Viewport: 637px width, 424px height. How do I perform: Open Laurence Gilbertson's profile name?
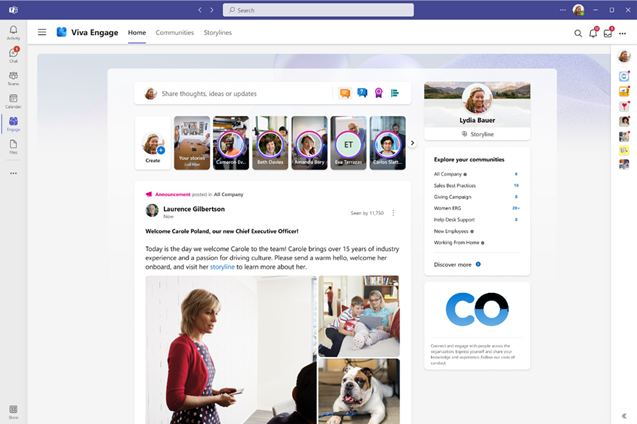pyautogui.click(x=194, y=209)
